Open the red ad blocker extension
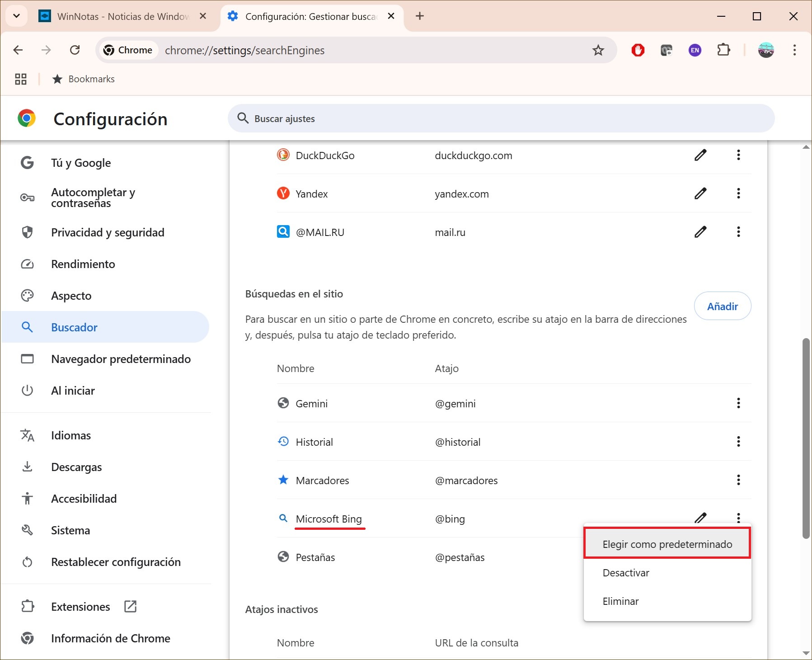 (x=638, y=50)
